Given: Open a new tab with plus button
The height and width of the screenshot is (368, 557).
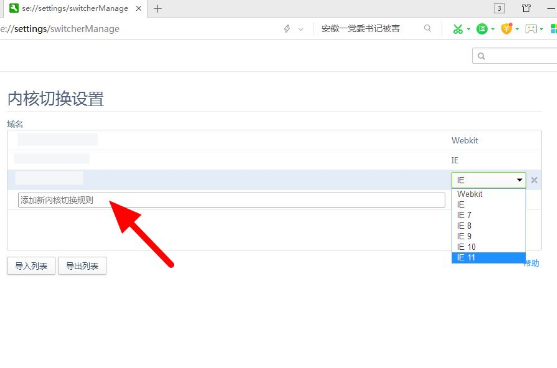Looking at the screenshot, I should tap(158, 9).
